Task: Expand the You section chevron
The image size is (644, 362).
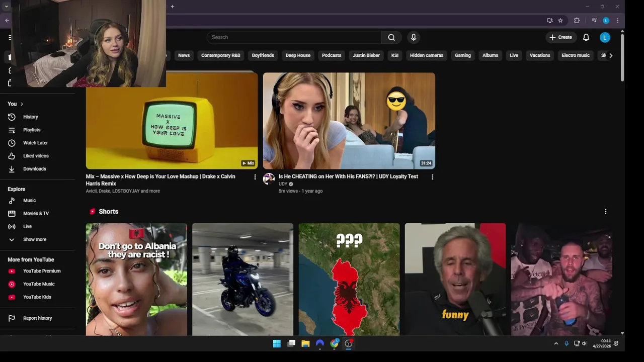Action: (x=22, y=104)
